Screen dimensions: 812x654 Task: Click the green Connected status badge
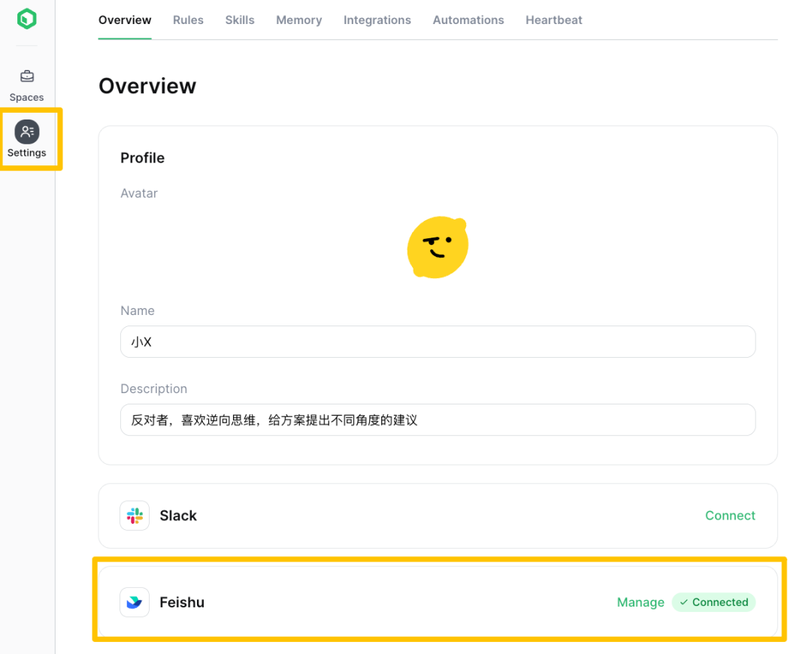tap(713, 602)
